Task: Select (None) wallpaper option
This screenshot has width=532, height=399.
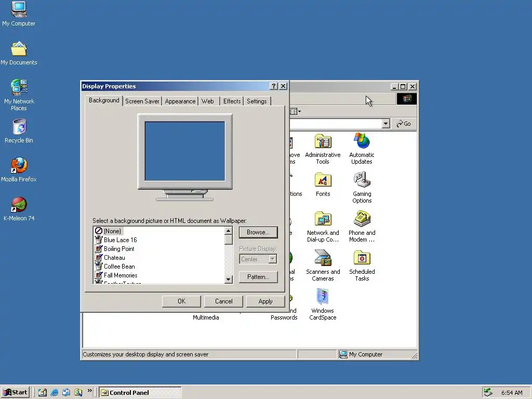Action: point(112,231)
